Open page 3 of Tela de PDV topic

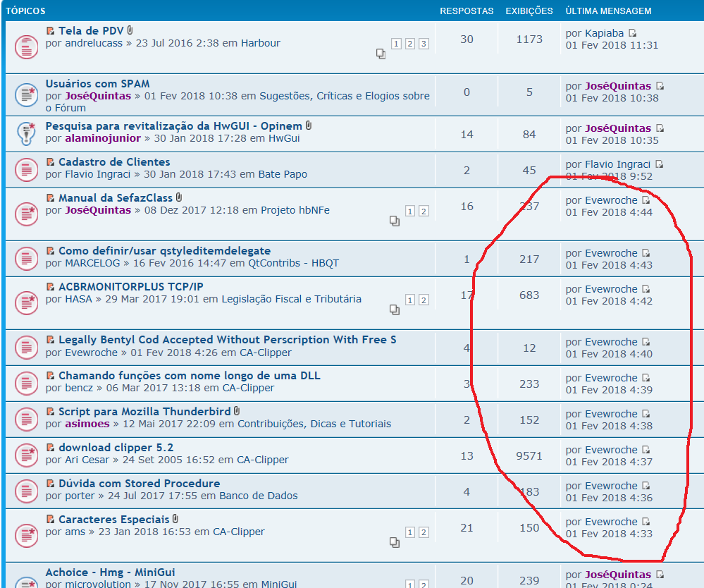(424, 44)
